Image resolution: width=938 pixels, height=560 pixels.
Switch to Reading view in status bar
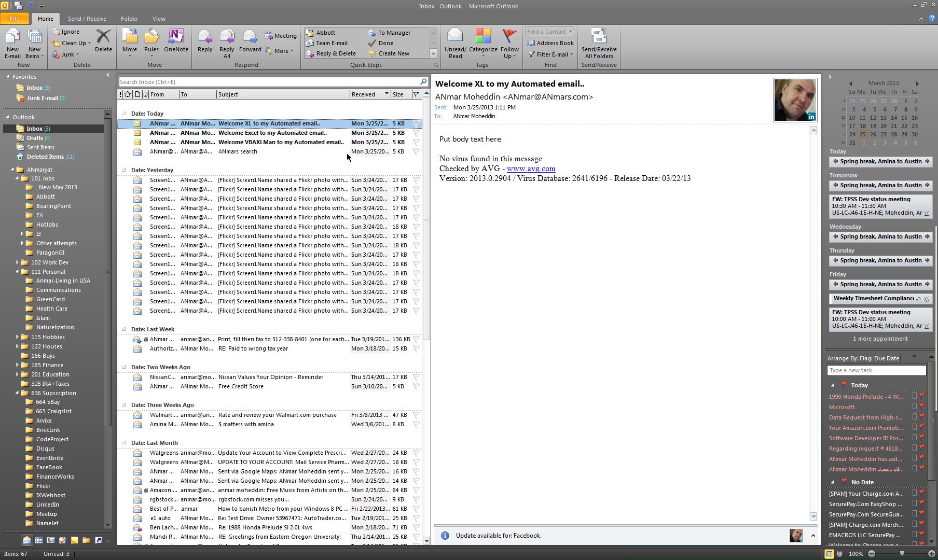tap(839, 554)
